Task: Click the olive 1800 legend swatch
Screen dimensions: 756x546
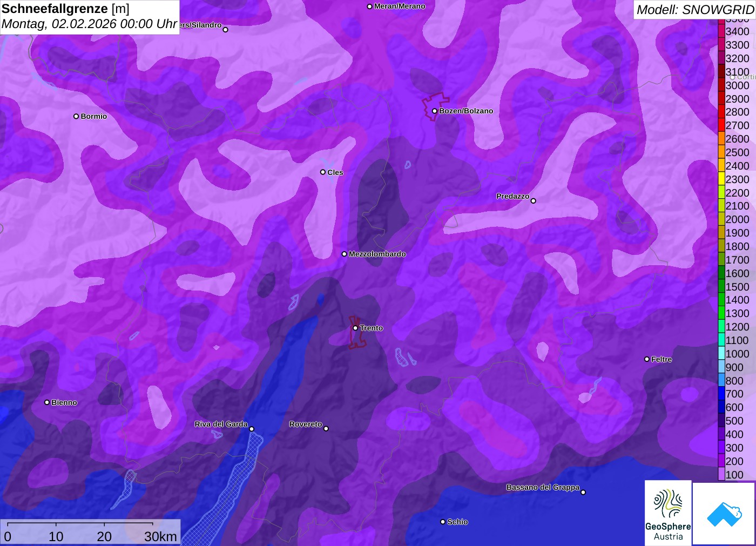Action: point(721,246)
